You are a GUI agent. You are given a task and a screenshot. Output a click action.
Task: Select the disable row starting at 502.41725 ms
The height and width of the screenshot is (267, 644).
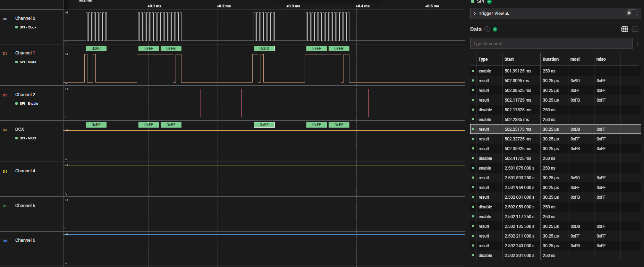coord(556,158)
